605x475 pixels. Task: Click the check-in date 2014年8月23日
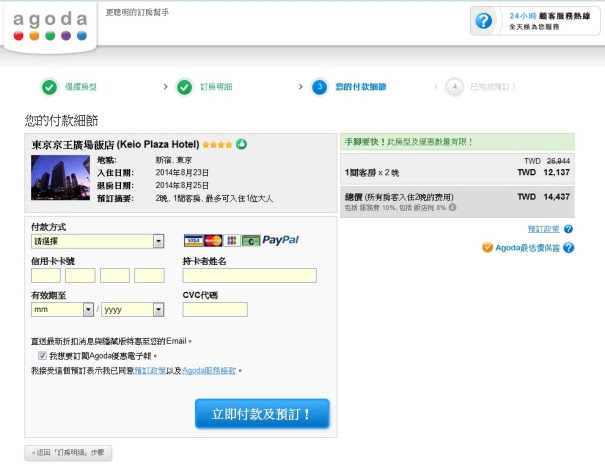coord(182,172)
